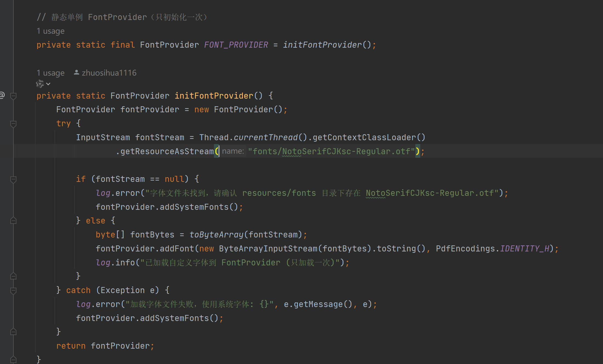
Task: Open the 1 usage hint above FONT_PROVIDER field
Action: click(51, 31)
